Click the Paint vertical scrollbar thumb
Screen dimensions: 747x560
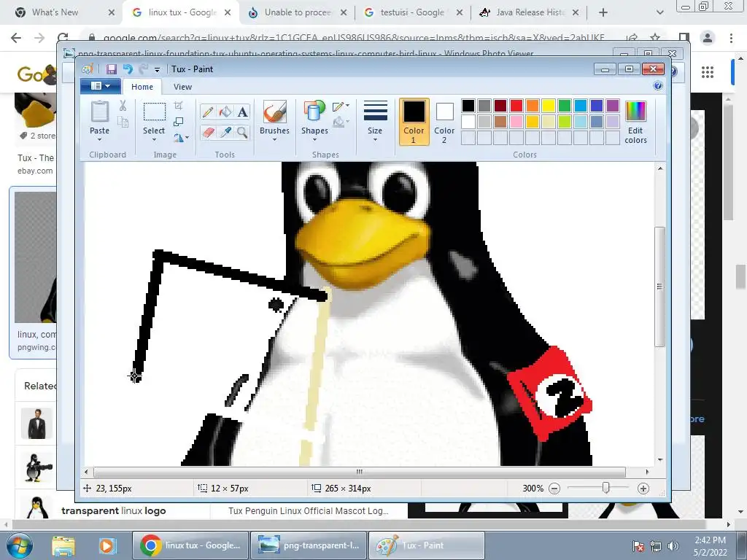click(x=659, y=287)
